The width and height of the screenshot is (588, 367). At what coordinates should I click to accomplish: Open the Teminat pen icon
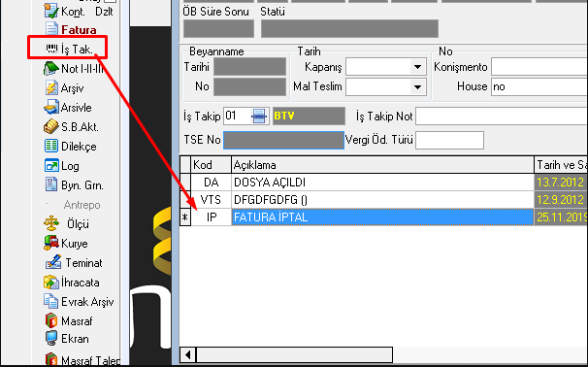53,263
